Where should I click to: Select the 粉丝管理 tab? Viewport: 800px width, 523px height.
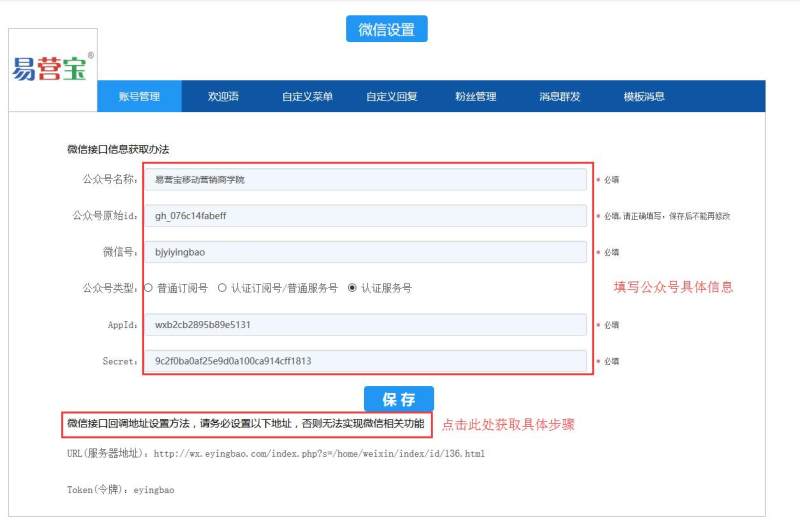click(x=475, y=97)
